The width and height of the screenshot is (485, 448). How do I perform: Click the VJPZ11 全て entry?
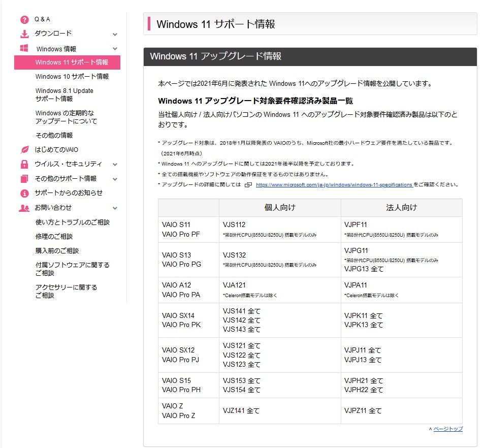pos(363,410)
